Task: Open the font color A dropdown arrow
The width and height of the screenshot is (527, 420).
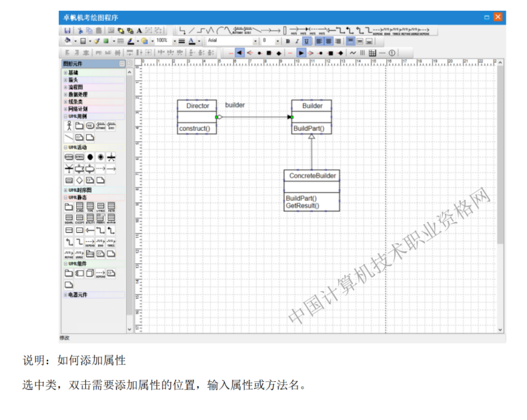Action: point(199,41)
